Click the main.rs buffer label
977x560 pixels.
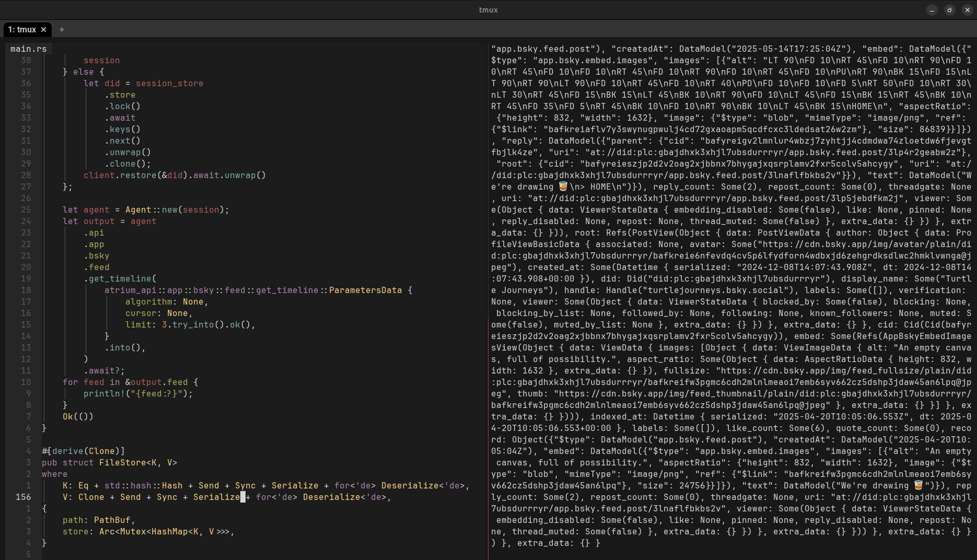tap(28, 49)
